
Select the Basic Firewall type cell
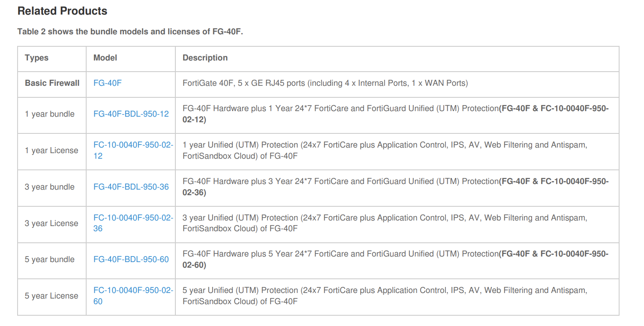(52, 83)
